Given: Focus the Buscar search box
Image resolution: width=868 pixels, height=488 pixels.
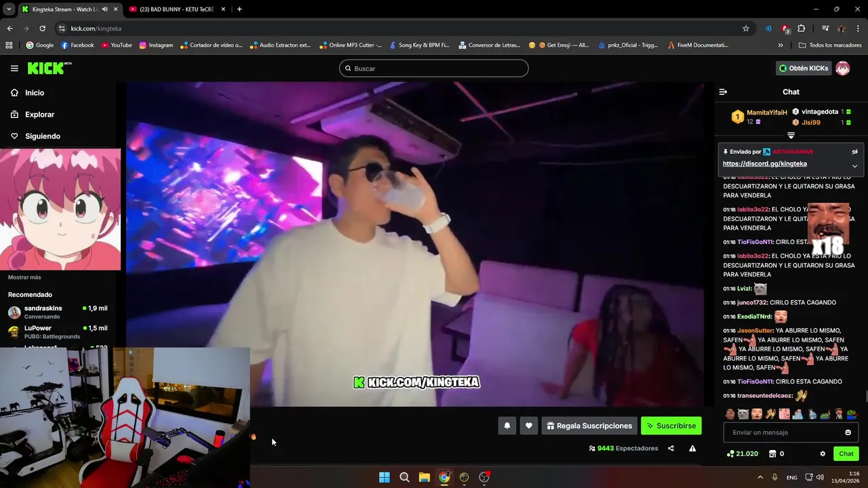Looking at the screenshot, I should tap(433, 68).
